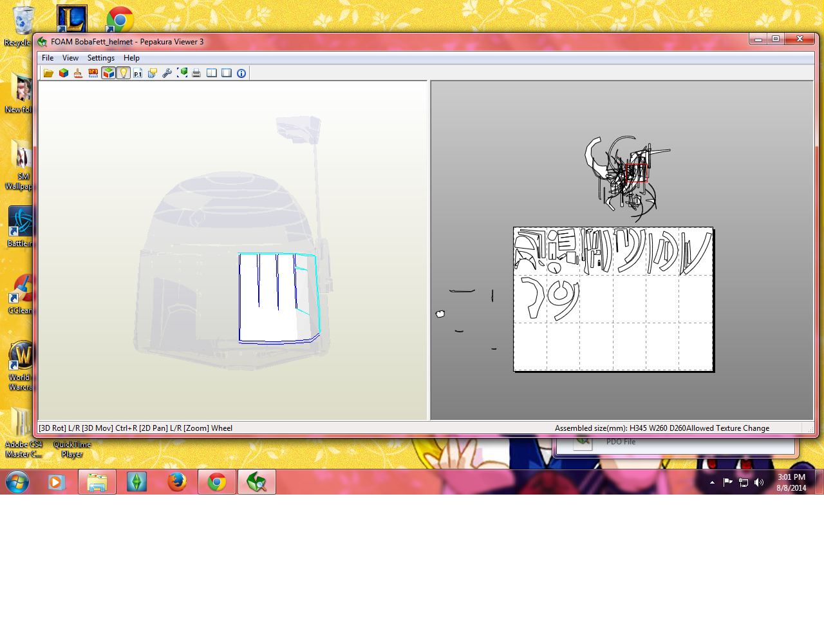Select the League of Legends desktop icon

pyautogui.click(x=71, y=18)
